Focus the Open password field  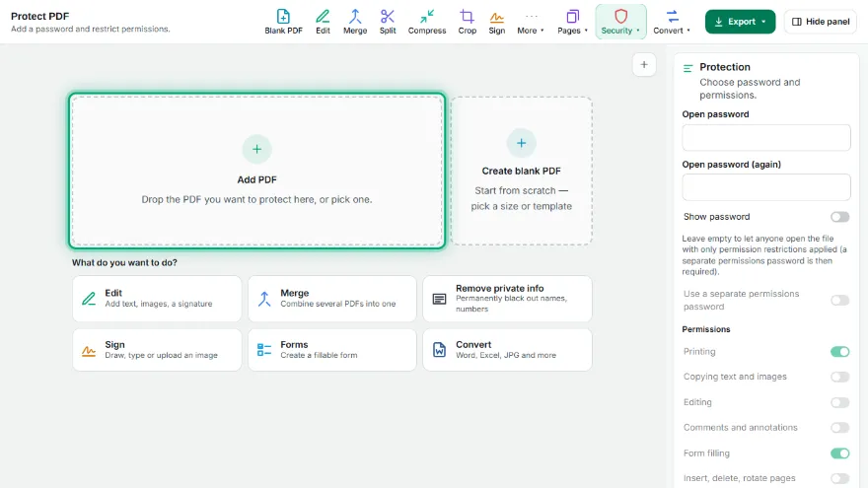click(x=766, y=138)
